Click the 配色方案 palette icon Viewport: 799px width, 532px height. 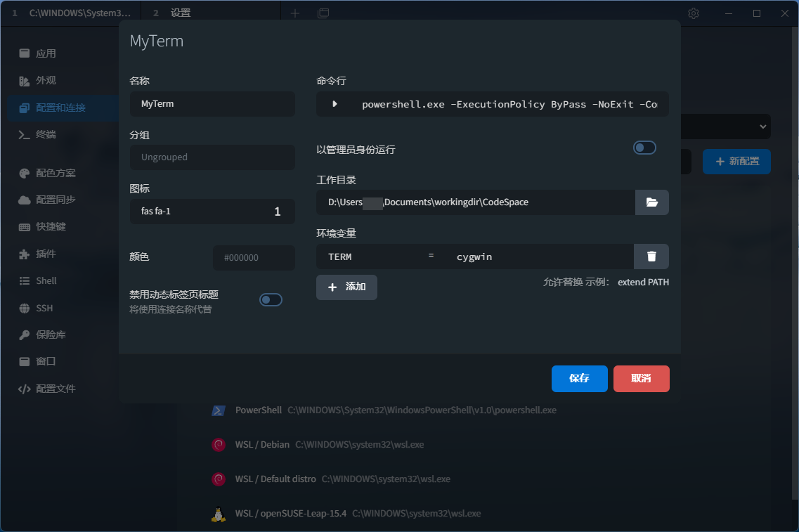click(25, 174)
